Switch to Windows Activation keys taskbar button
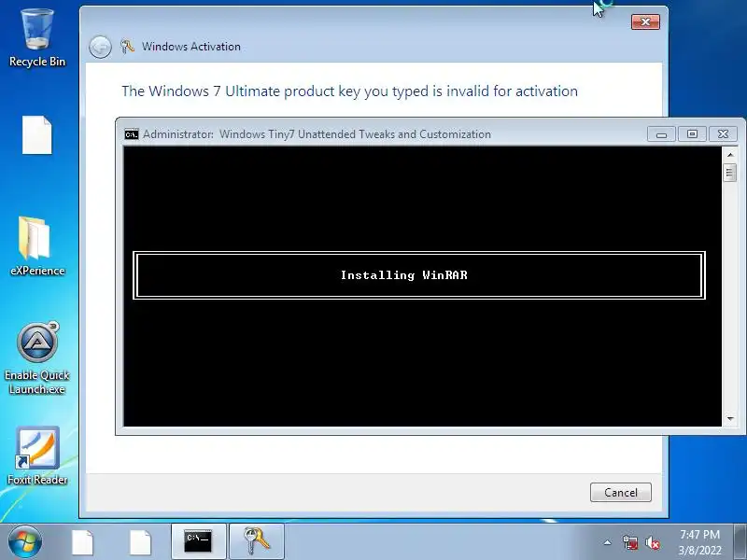Image resolution: width=747 pixels, height=560 pixels. coord(256,542)
